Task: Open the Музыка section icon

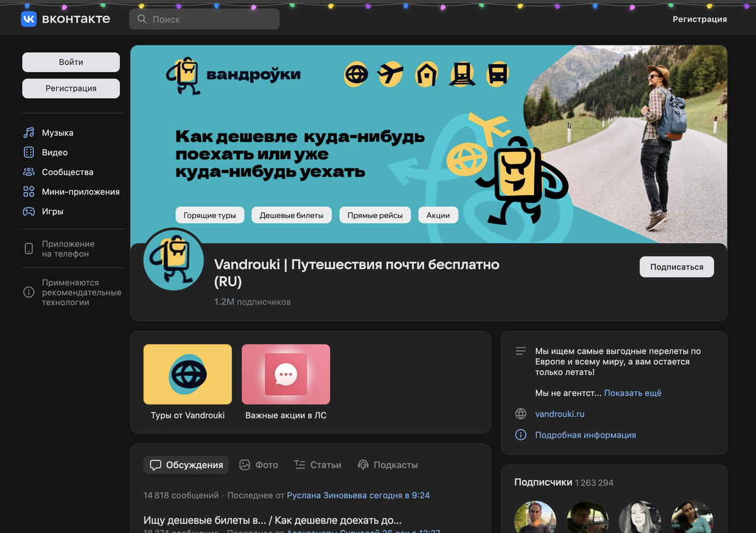Action: click(x=29, y=133)
